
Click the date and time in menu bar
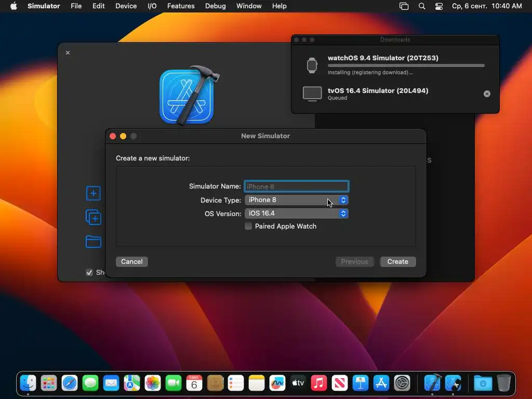tap(487, 6)
